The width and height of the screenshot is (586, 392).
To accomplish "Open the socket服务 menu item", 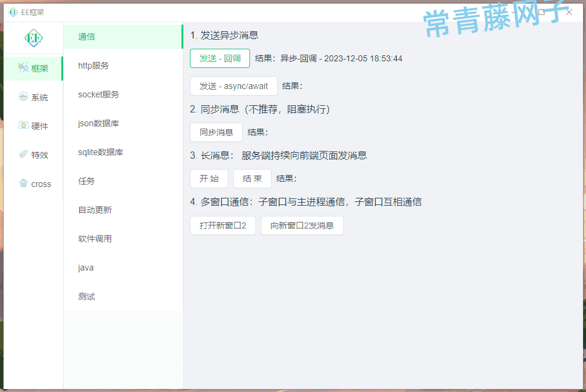I will pyautogui.click(x=123, y=94).
